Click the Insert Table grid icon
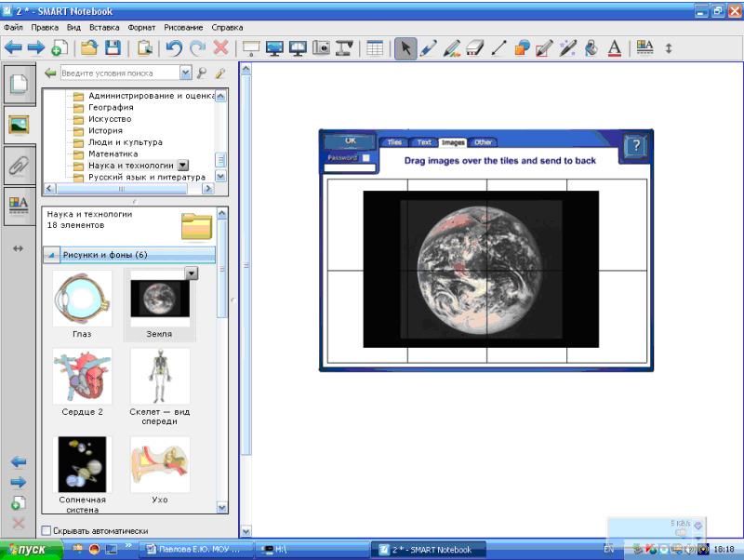Image resolution: width=744 pixels, height=560 pixels. click(x=374, y=48)
